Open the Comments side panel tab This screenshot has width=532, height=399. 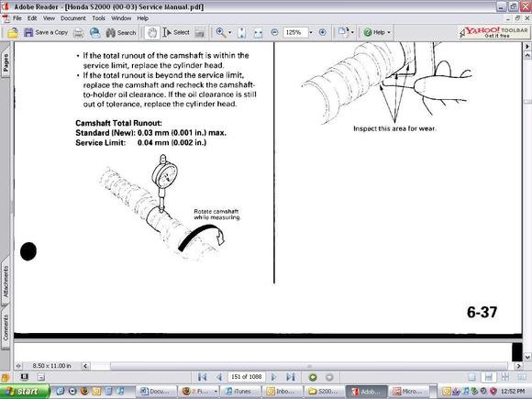point(6,327)
